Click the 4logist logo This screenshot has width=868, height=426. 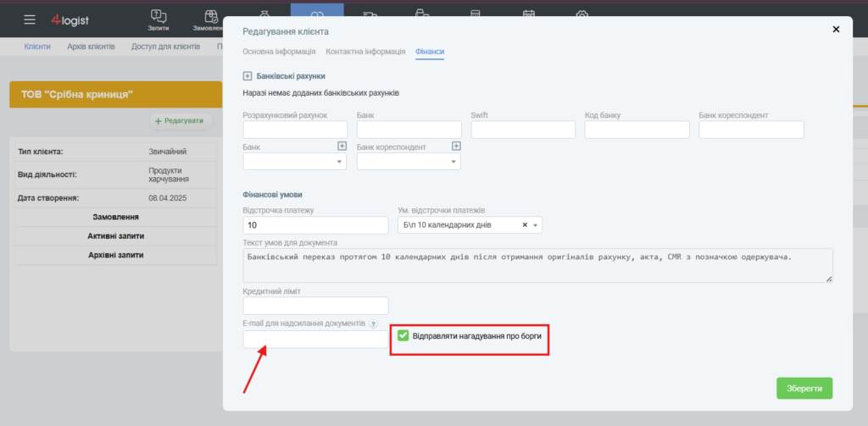(x=70, y=20)
